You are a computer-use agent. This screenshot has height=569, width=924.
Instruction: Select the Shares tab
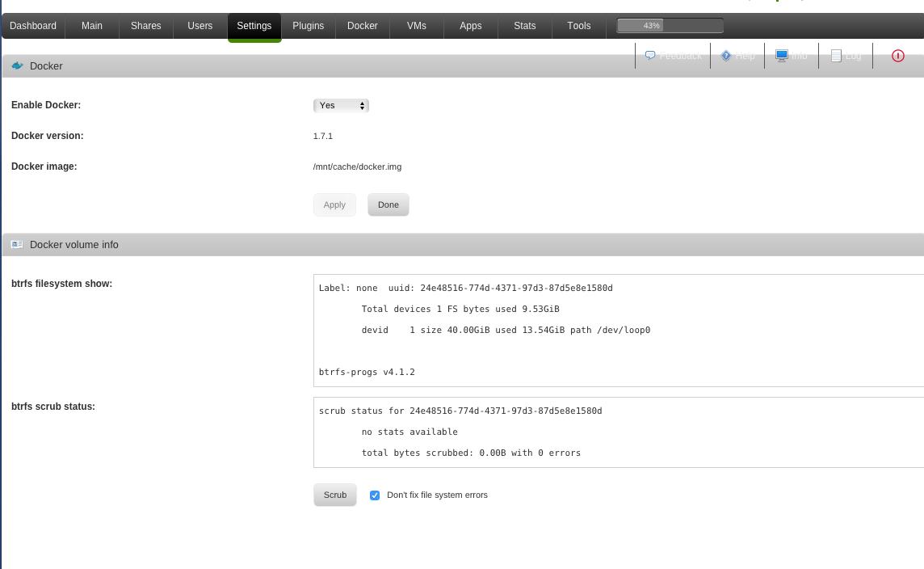click(145, 25)
